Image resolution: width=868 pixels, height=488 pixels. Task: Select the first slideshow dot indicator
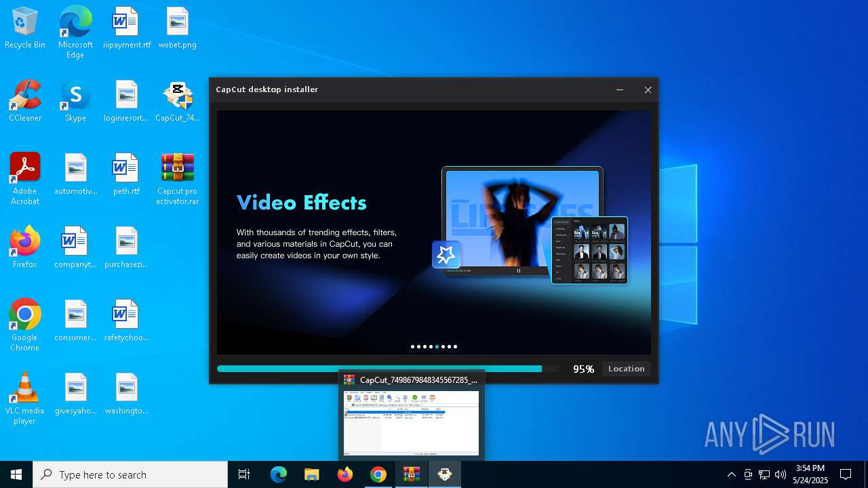coord(412,346)
